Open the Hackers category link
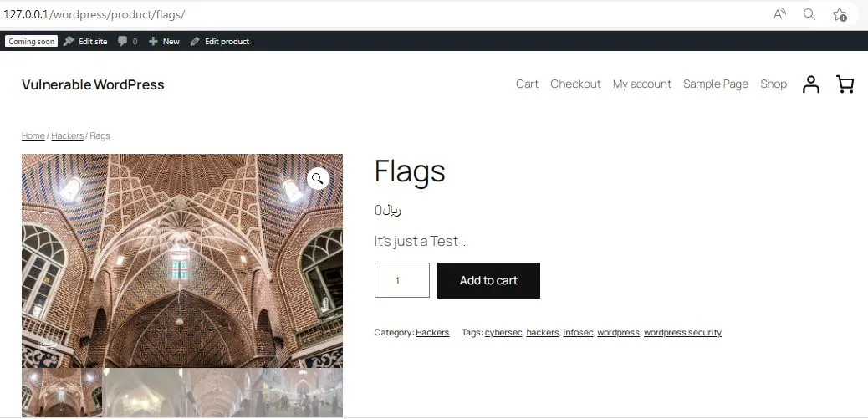868x419 pixels. pyautogui.click(x=432, y=333)
